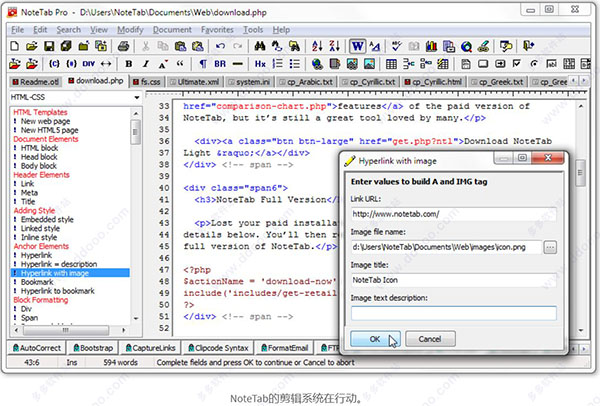Print the document with the printer icon
Image resolution: width=600 pixels, height=406 pixels.
click(x=123, y=46)
